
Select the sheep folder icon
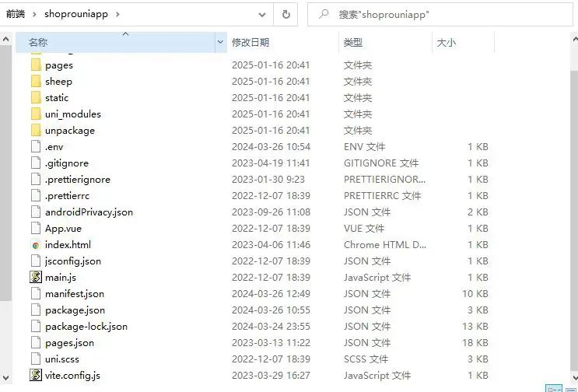point(36,82)
